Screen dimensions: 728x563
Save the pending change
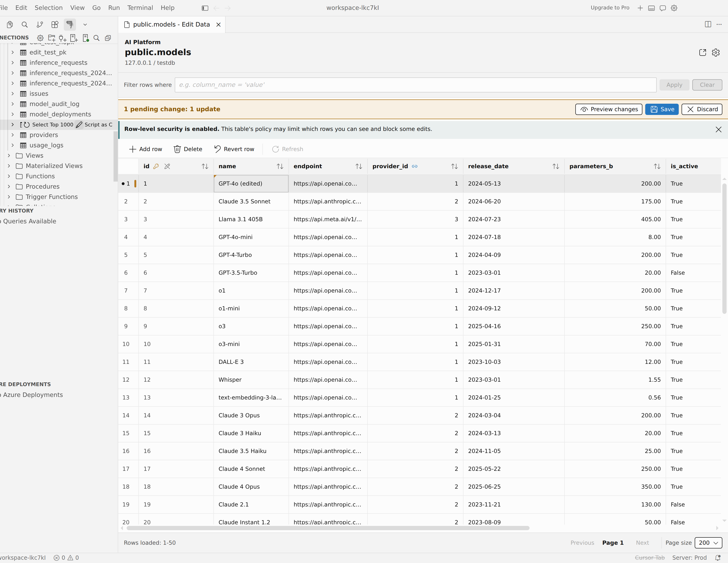662,109
